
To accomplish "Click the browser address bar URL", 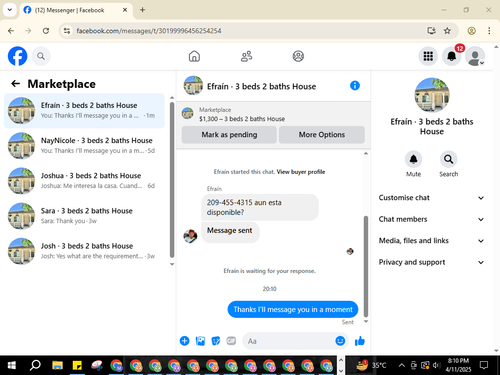I will pyautogui.click(x=149, y=31).
